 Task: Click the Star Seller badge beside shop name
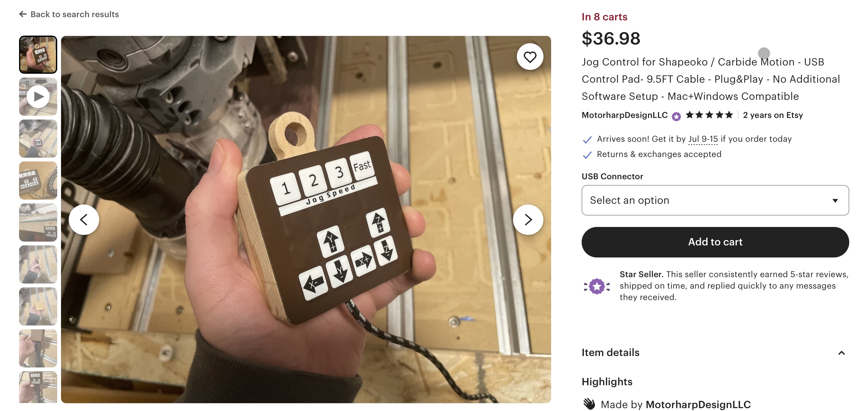tap(676, 116)
